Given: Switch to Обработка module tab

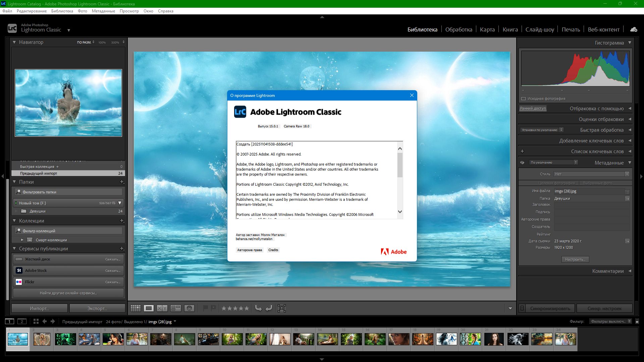Looking at the screenshot, I should tap(459, 29).
